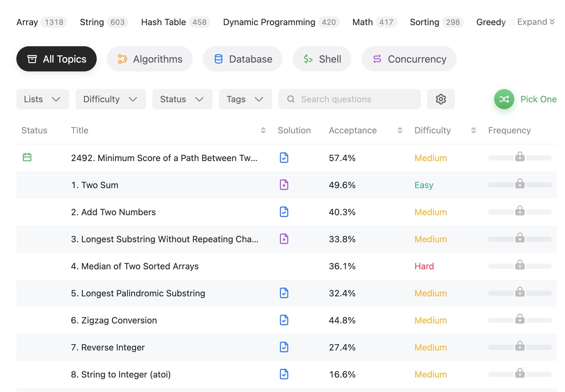Switch to the Algorithms topic tab
This screenshot has height=392, width=565.
150,59
